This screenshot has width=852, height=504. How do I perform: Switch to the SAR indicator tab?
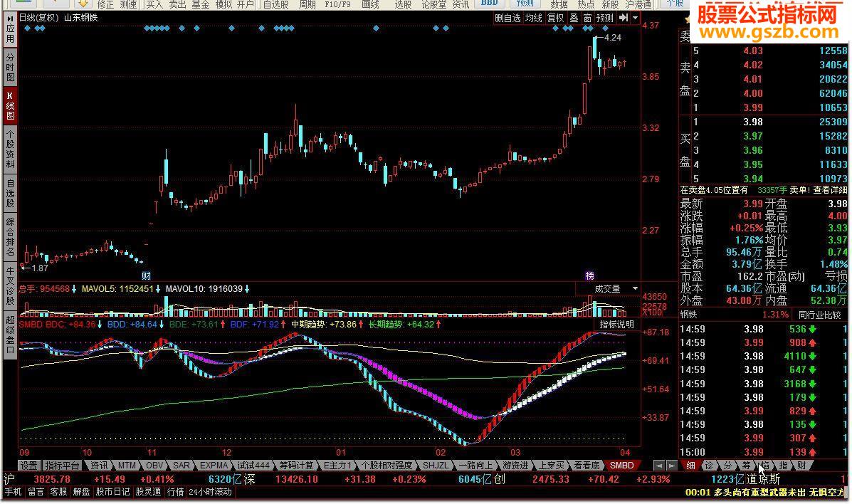pos(182,466)
